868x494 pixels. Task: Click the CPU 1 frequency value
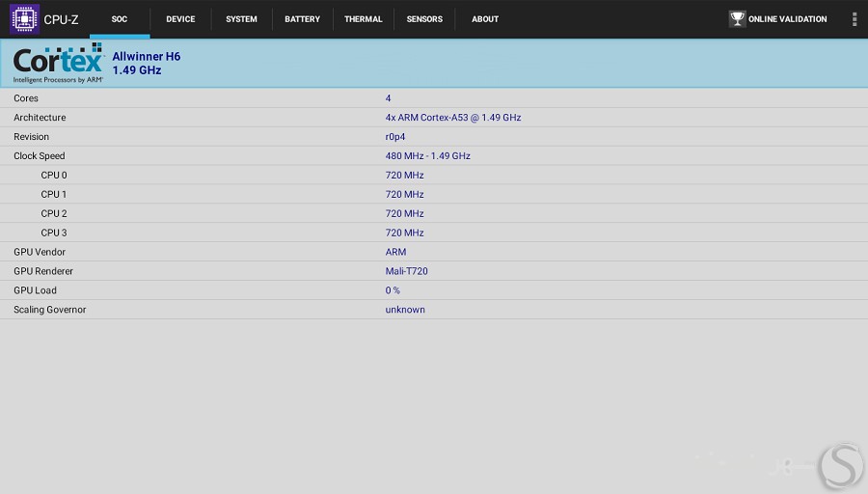(x=405, y=194)
